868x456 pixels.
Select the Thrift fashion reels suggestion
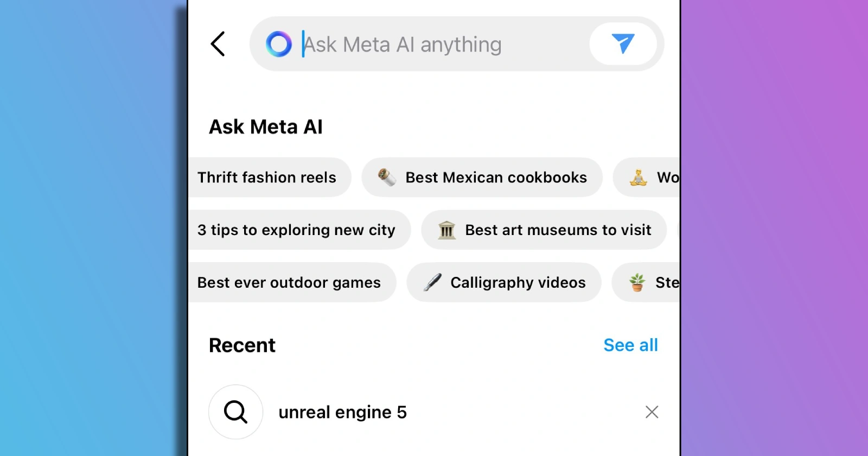(267, 178)
